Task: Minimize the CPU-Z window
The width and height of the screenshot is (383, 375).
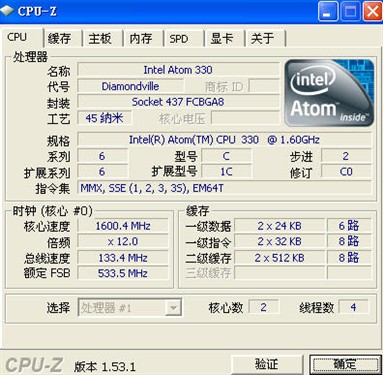Action: (x=327, y=12)
